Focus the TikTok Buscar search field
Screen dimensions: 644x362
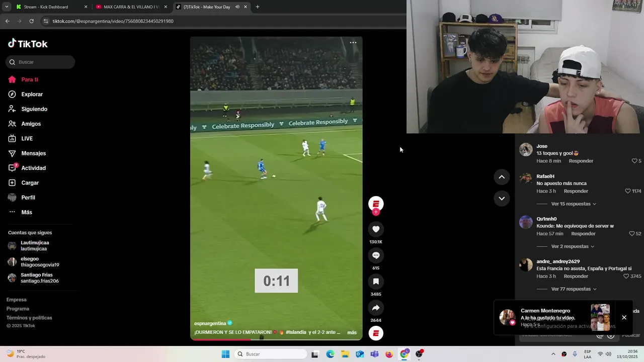tap(40, 62)
